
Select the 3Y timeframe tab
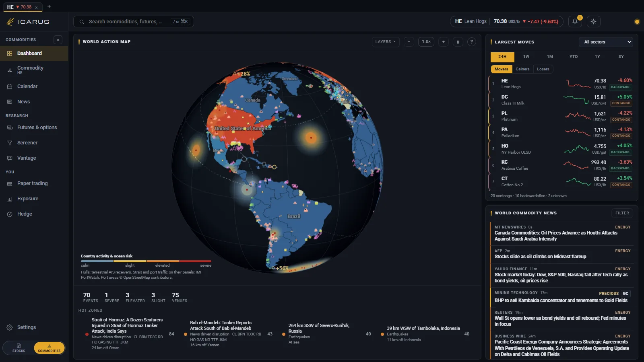pyautogui.click(x=621, y=57)
